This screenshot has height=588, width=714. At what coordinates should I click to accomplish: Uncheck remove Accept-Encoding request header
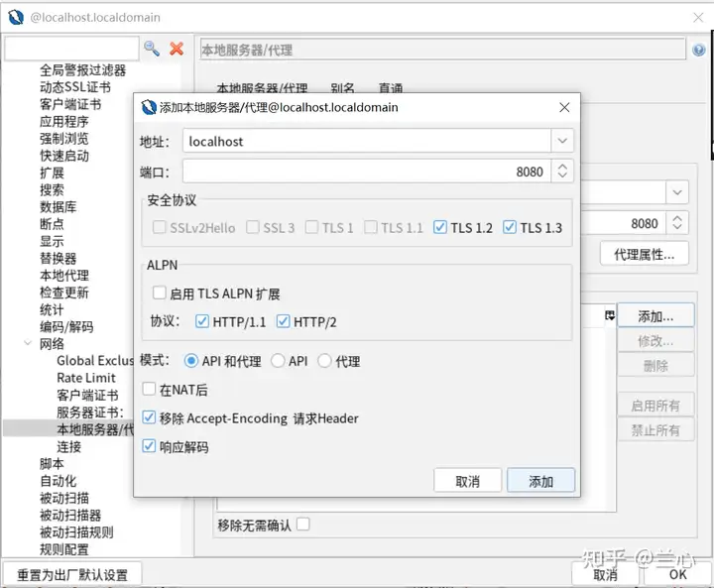click(x=149, y=417)
